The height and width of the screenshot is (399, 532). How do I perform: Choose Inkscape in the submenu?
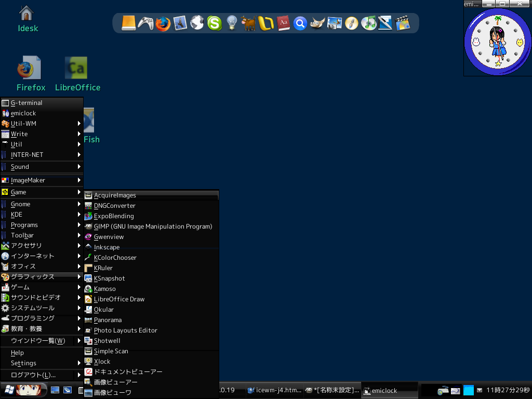[x=107, y=247]
